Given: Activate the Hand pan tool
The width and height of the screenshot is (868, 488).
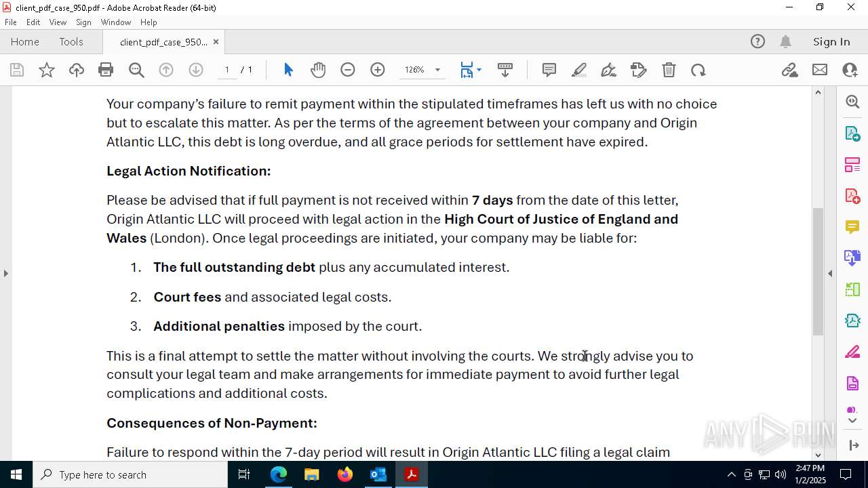Looking at the screenshot, I should (318, 70).
